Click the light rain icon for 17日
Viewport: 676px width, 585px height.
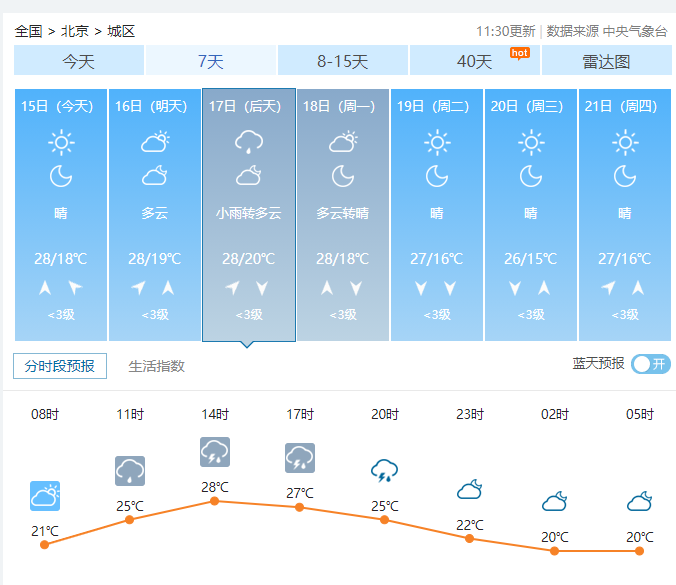pos(249,142)
